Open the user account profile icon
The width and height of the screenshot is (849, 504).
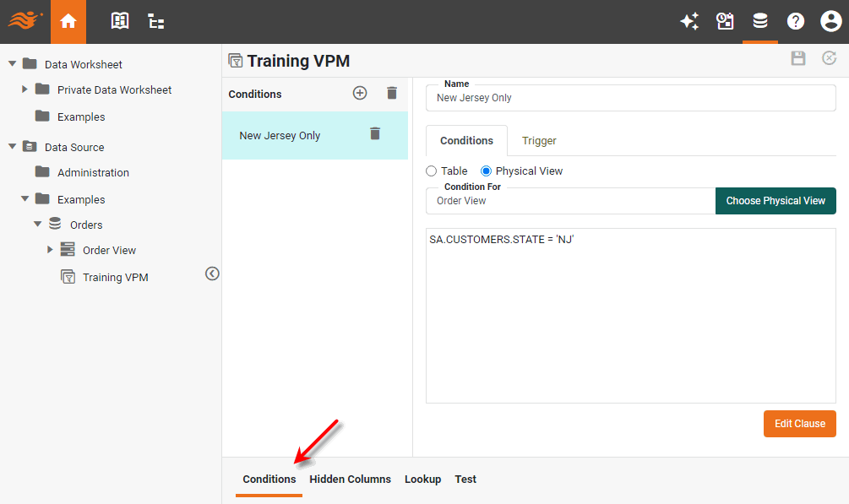(x=830, y=22)
